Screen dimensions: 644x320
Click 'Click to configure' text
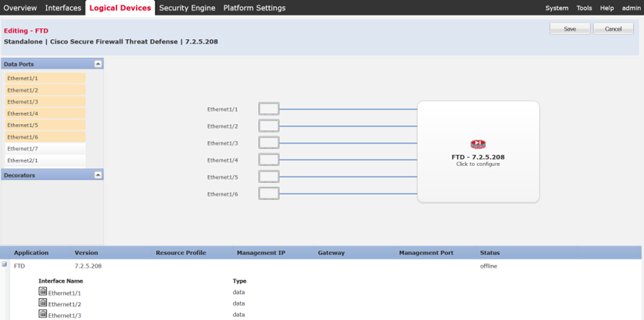(x=477, y=164)
